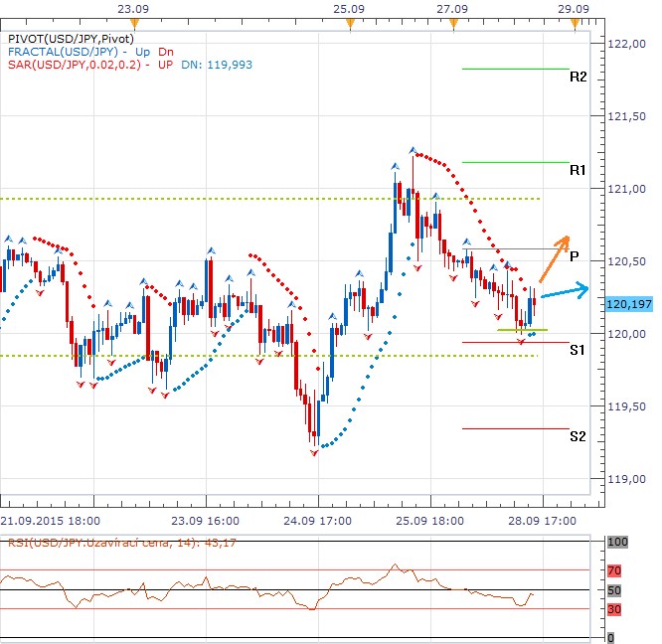Select the R2 resistance level label
662x644 pixels.
click(578, 77)
